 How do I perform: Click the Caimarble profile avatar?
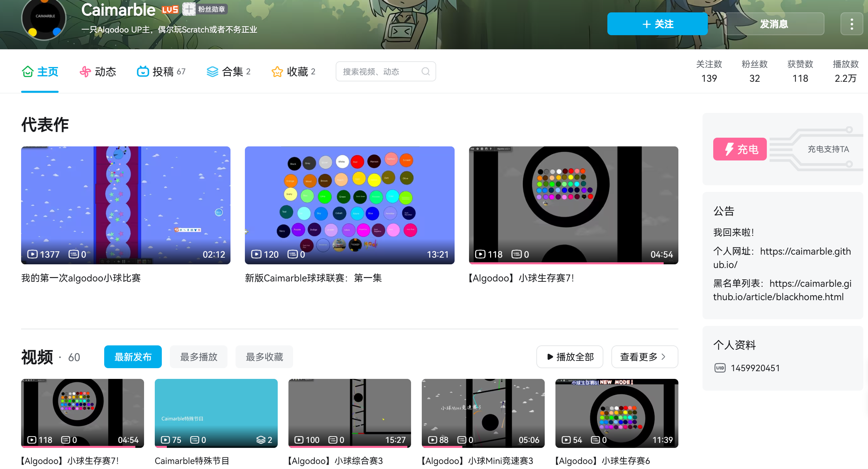pyautogui.click(x=44, y=18)
